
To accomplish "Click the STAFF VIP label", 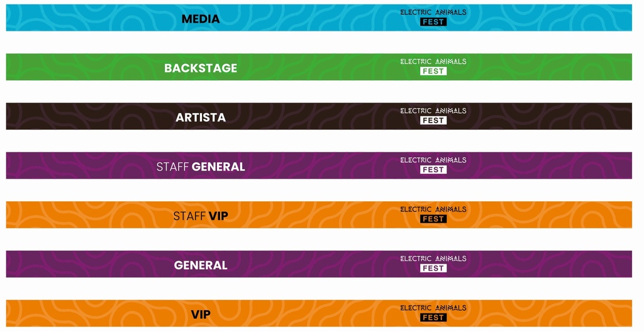I will pyautogui.click(x=201, y=216).
